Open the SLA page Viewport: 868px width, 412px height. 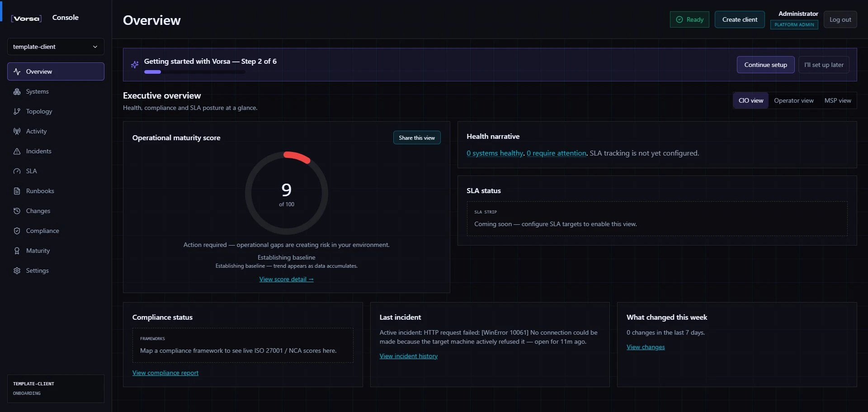[x=56, y=171]
